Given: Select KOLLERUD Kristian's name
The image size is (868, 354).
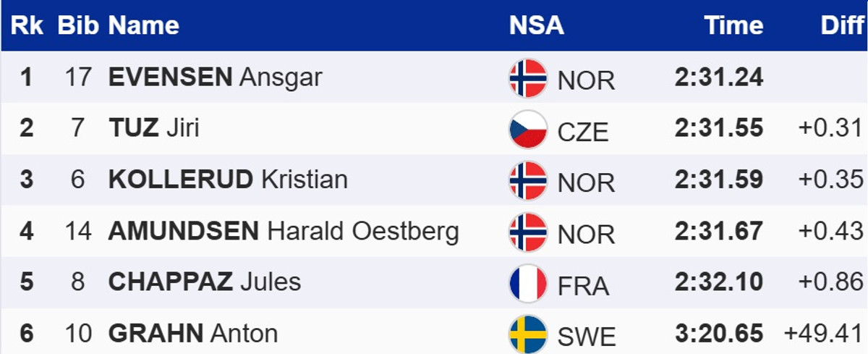Looking at the screenshot, I should click(x=228, y=180).
